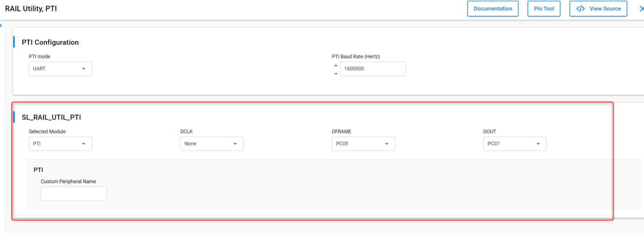The height and width of the screenshot is (233, 644).
Task: Click the Pin Tool button
Action: point(544,9)
